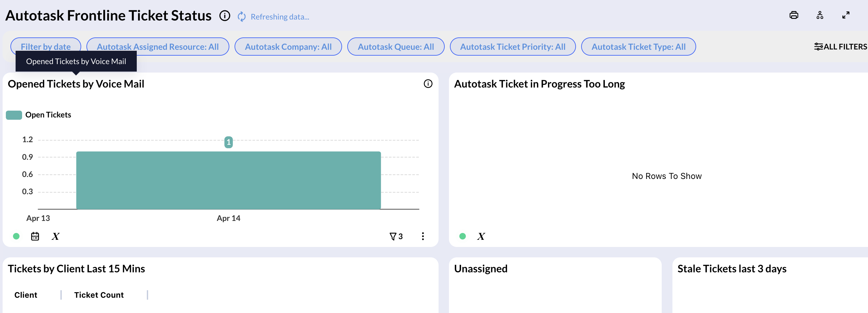Open the Filter by date pill
This screenshot has width=868, height=313.
click(x=46, y=47)
